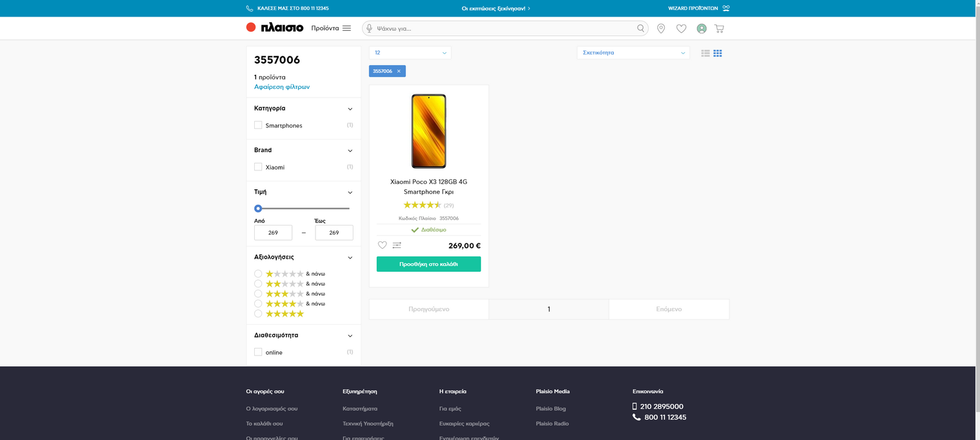Screen dimensions: 980x440
Task: Open the sales banner Οι εκπτώσεις ξεκίνησαν
Action: pyautogui.click(x=496, y=9)
